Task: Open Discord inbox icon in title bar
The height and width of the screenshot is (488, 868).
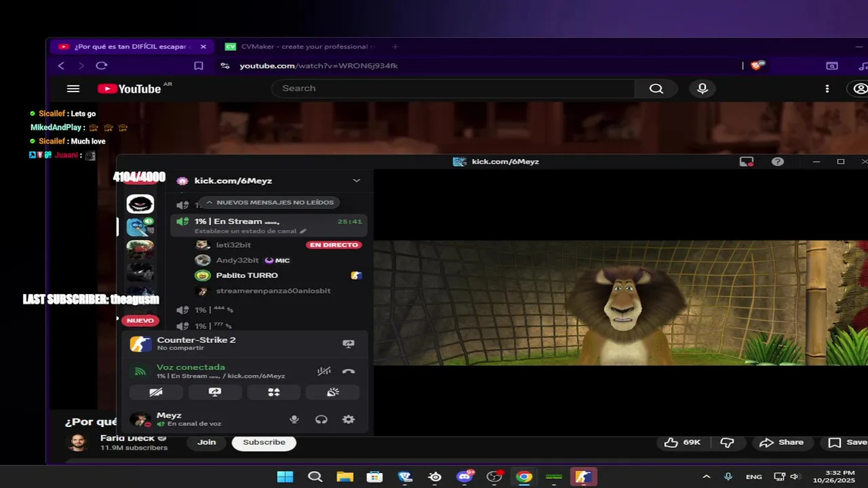Action: coord(747,161)
